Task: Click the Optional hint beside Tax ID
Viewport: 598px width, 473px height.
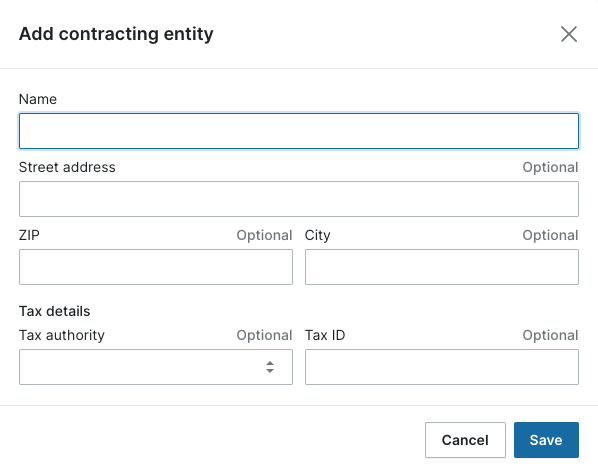Action: click(x=550, y=335)
